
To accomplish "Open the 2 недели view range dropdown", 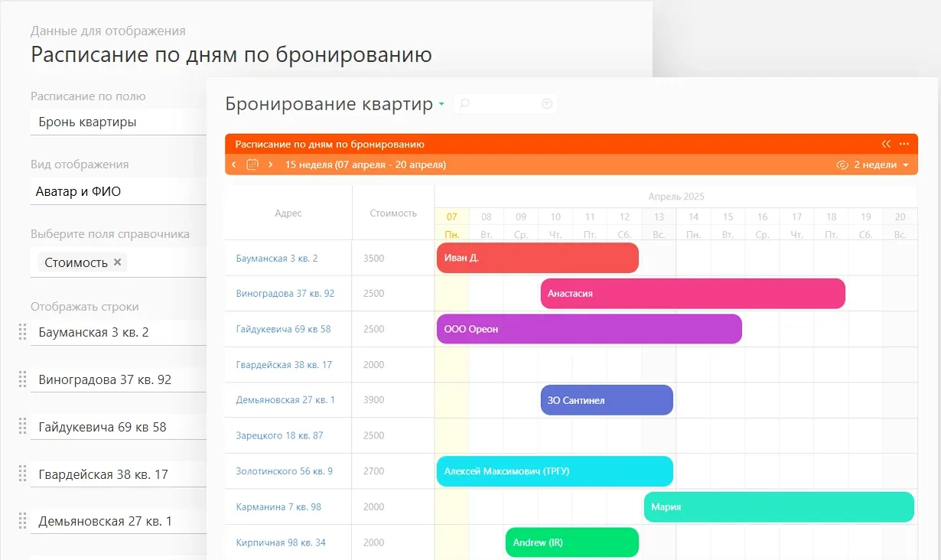I will (872, 164).
